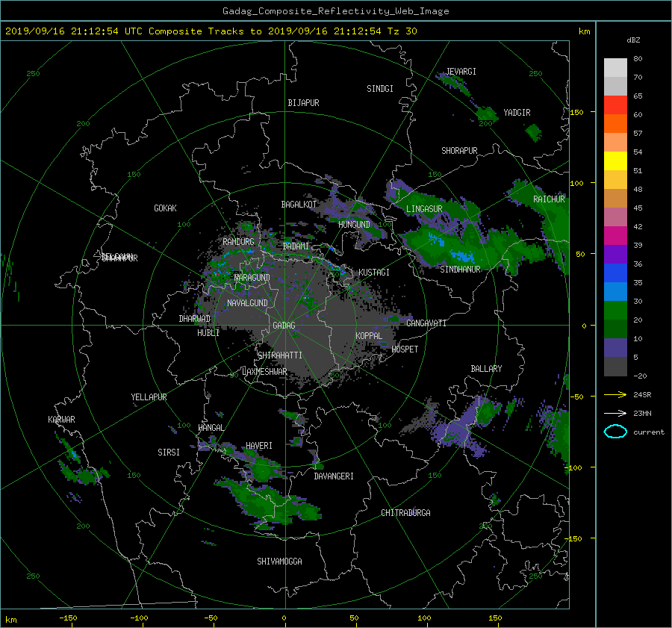Click the HOSPET city label
Image resolution: width=672 pixels, height=628 pixels.
(x=405, y=349)
